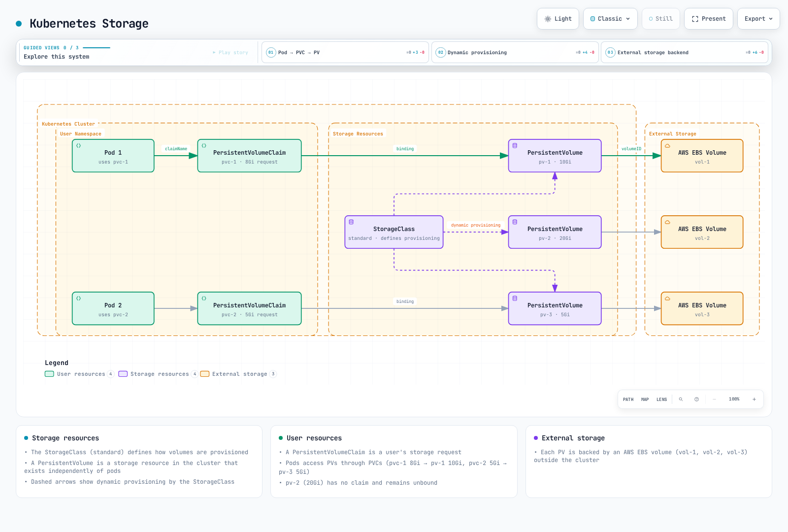Toggle the Light theme button

coord(558,19)
